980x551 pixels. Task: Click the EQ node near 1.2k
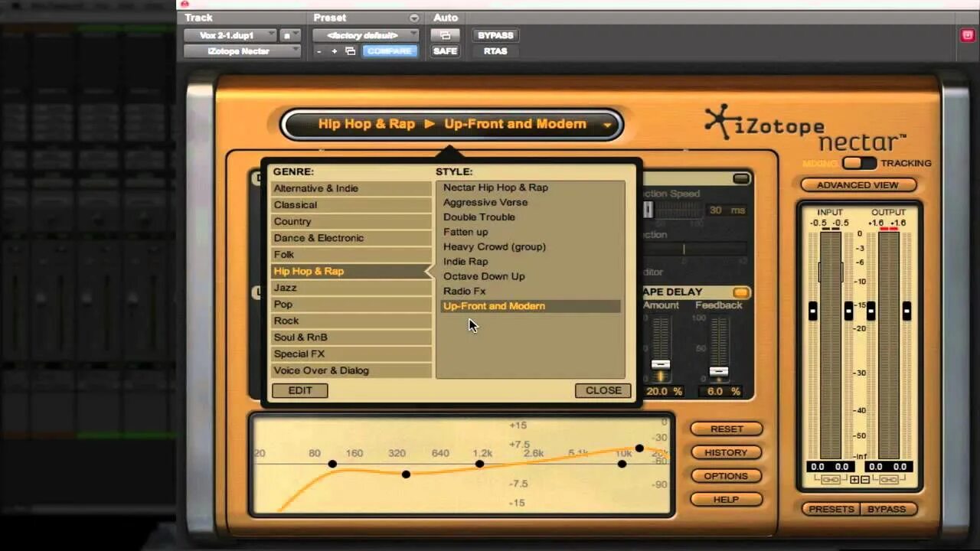(479, 464)
